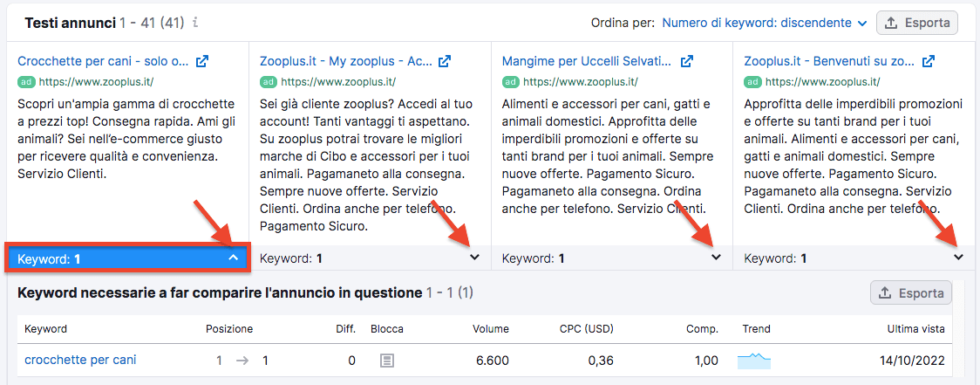Open external link icon beside My zooplus ad

(445, 61)
